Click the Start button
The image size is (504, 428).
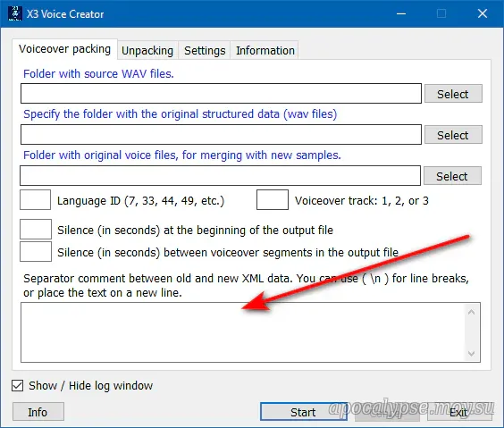point(304,412)
